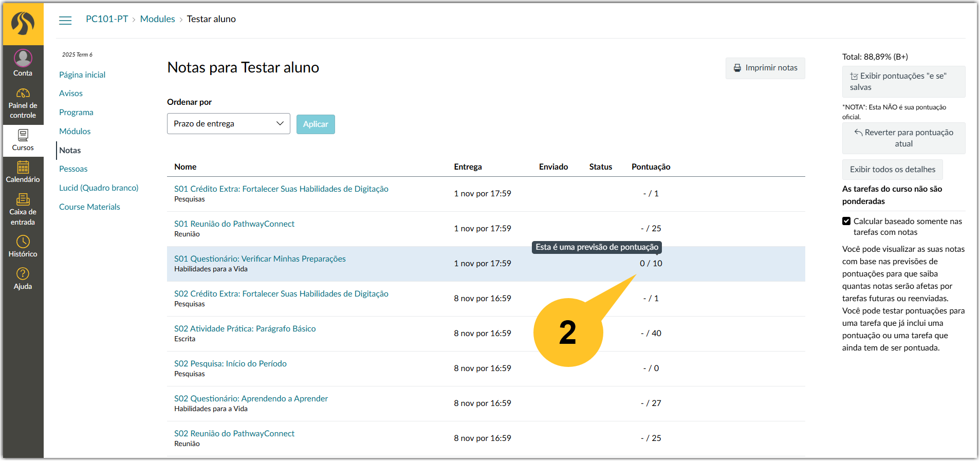This screenshot has width=980, height=461.
Task: Open the Ajuda help icon
Action: click(23, 273)
